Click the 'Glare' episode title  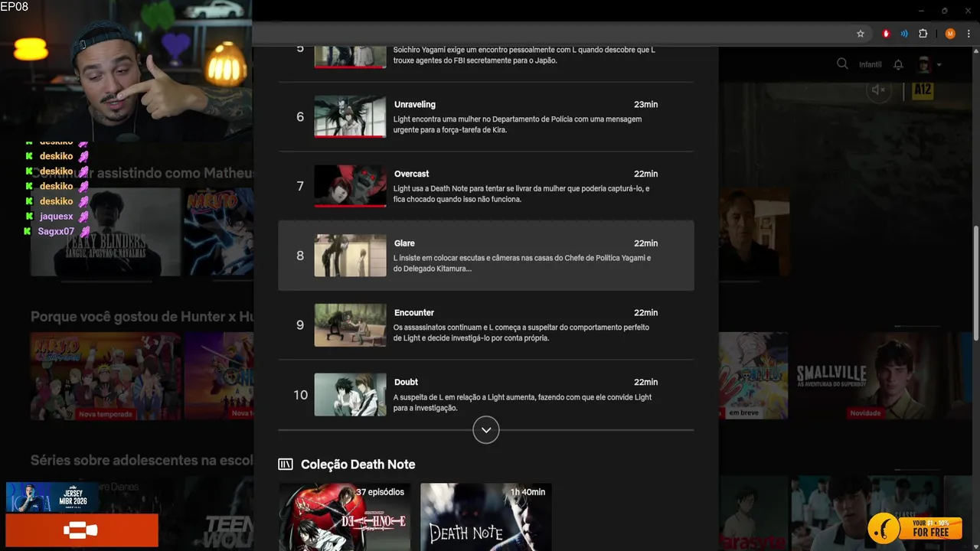click(x=404, y=243)
